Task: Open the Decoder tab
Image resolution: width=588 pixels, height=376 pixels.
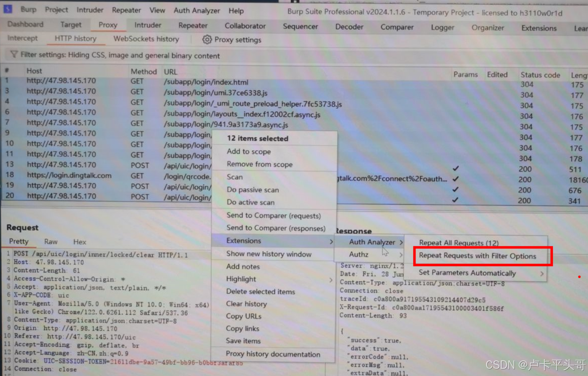Action: 349,26
